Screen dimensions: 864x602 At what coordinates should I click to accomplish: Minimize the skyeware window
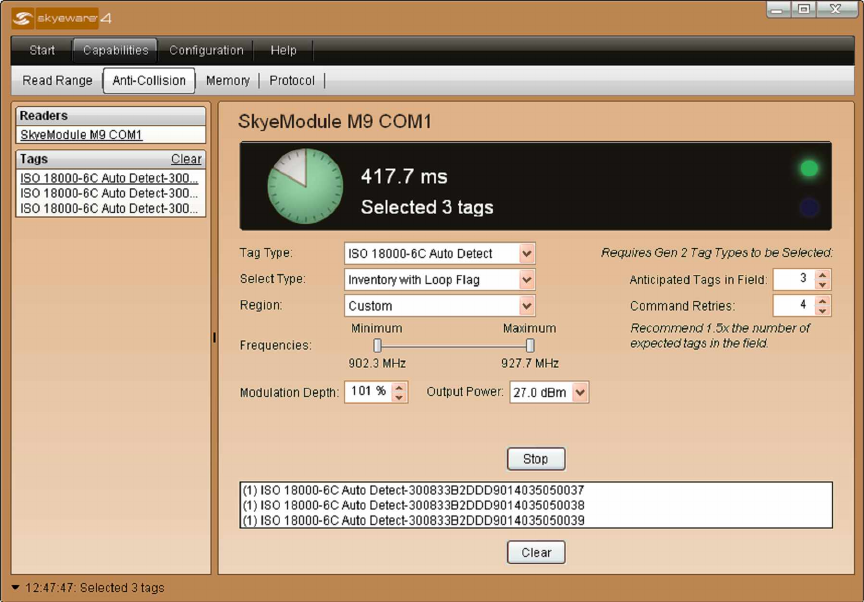[x=778, y=9]
